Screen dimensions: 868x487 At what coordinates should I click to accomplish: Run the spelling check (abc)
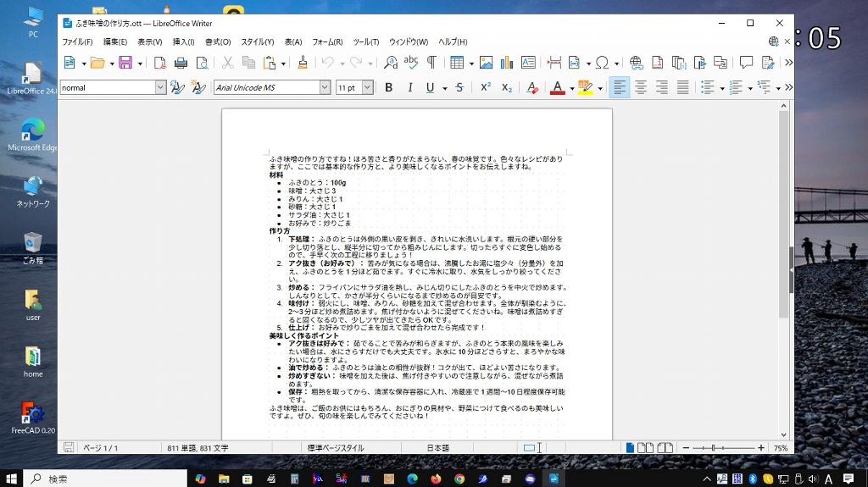tap(411, 63)
